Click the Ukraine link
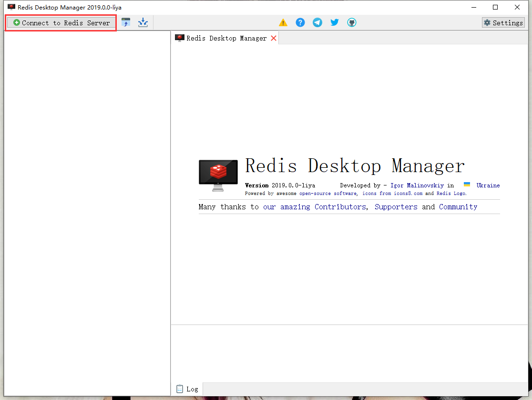 [488, 185]
